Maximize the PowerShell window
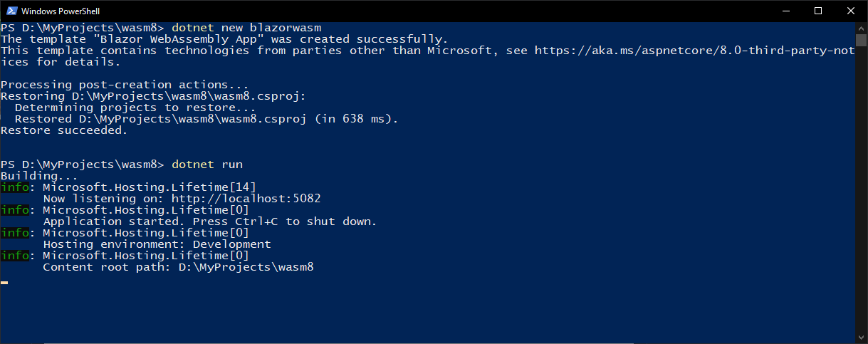Image resolution: width=868 pixels, height=344 pixels. click(x=818, y=11)
